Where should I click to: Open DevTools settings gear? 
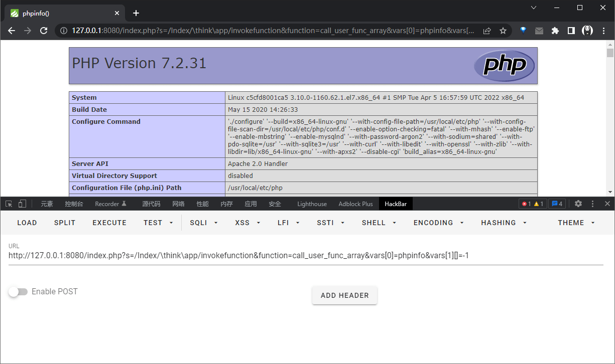click(578, 204)
